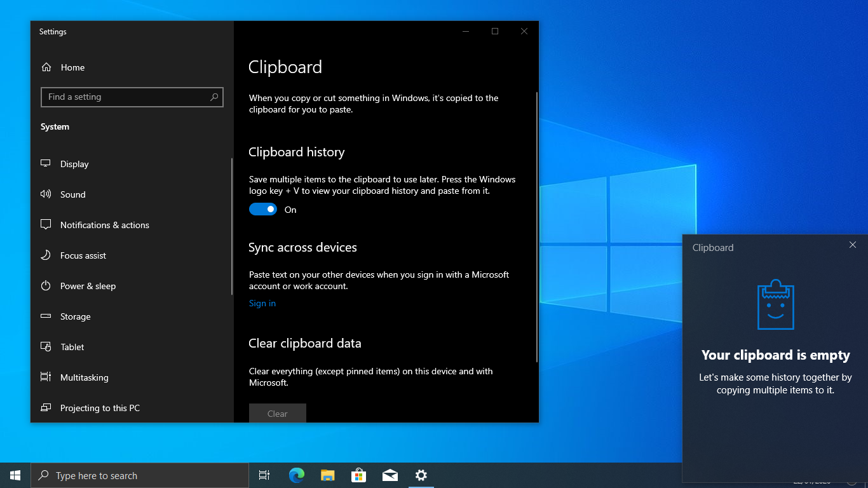Screen dimensions: 868x488
Task: Turn off the Clipboard history toggle
Action: (263, 210)
